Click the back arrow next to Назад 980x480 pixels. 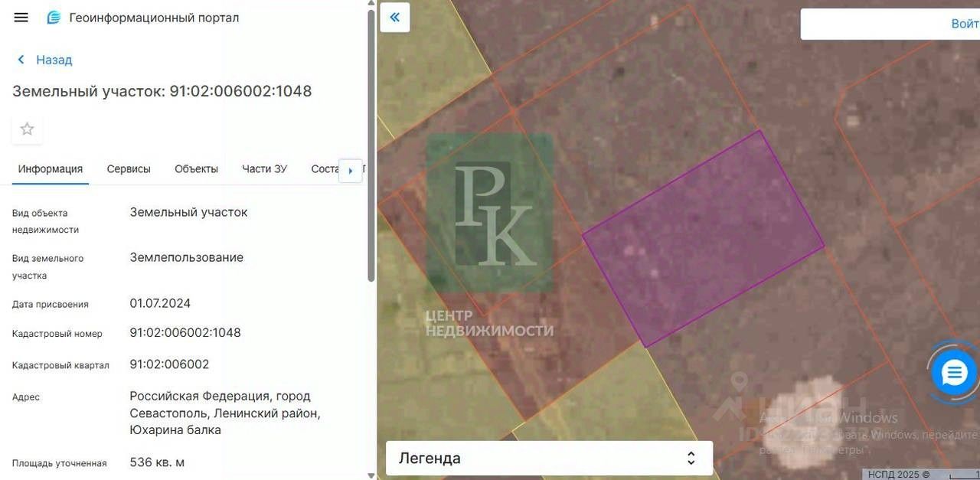pyautogui.click(x=21, y=60)
